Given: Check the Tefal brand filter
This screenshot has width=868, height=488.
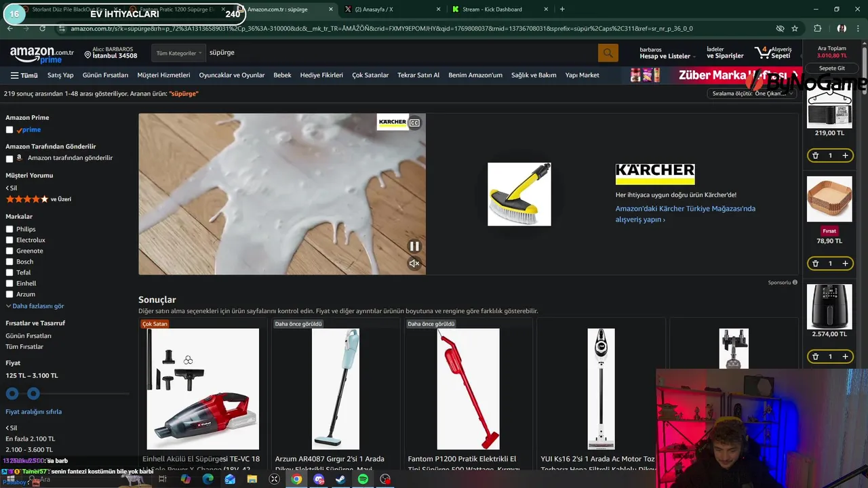Looking at the screenshot, I should click(9, 272).
